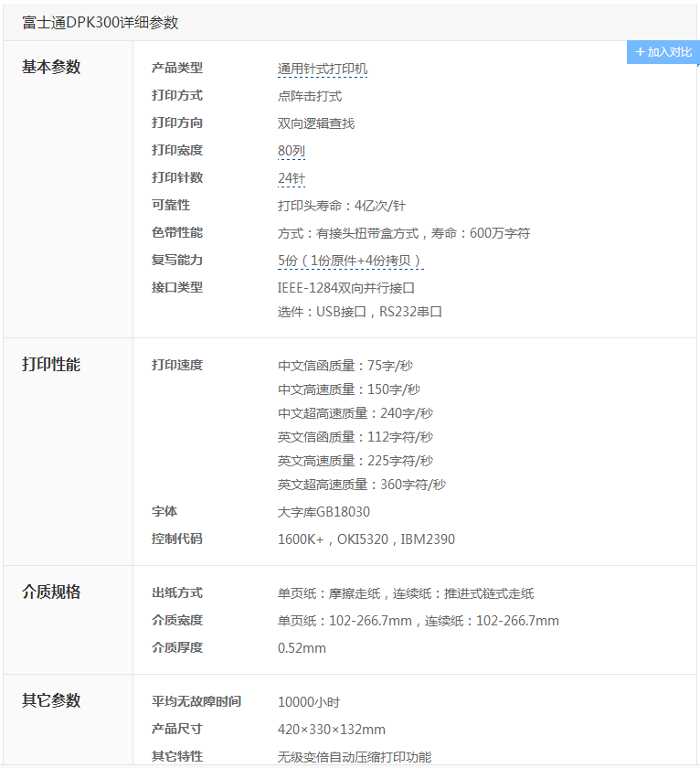Select the 双向逻辑查找 value
Viewport: 700px width, 768px height.
[316, 124]
